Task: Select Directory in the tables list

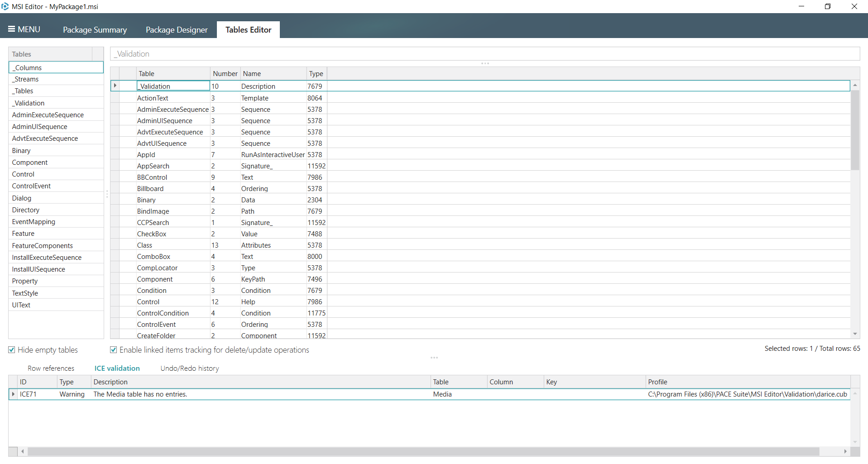Action: (x=56, y=210)
